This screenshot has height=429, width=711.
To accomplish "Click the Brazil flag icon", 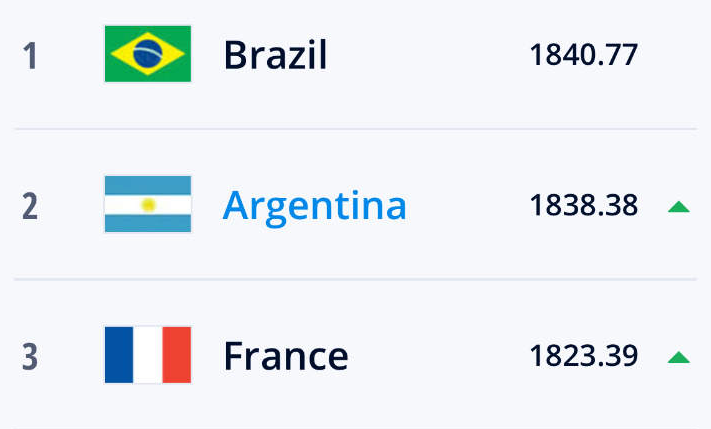I will tap(148, 54).
